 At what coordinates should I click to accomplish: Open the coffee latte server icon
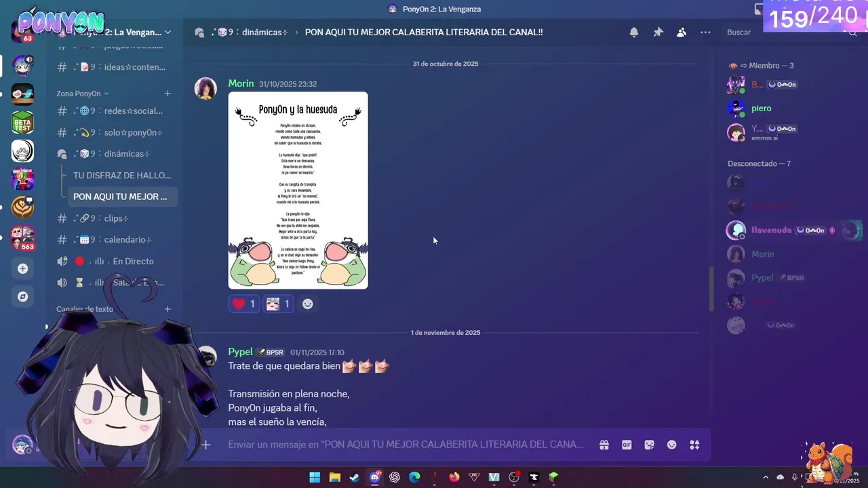[x=22, y=207]
